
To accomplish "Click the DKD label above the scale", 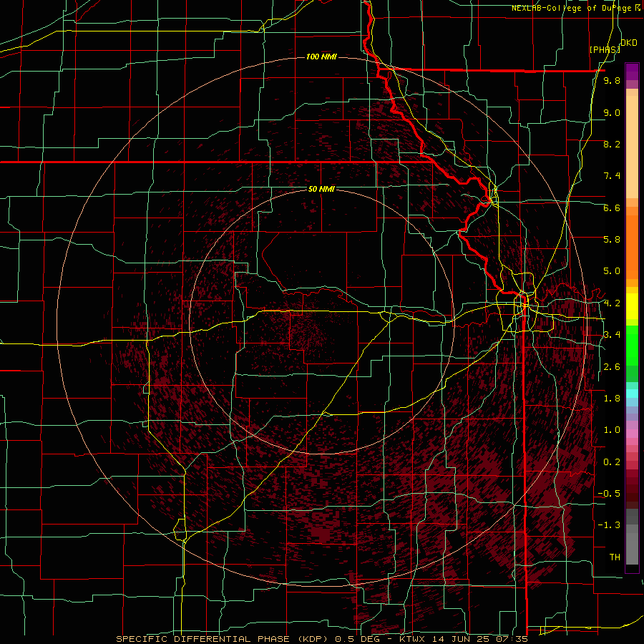I will pos(629,43).
